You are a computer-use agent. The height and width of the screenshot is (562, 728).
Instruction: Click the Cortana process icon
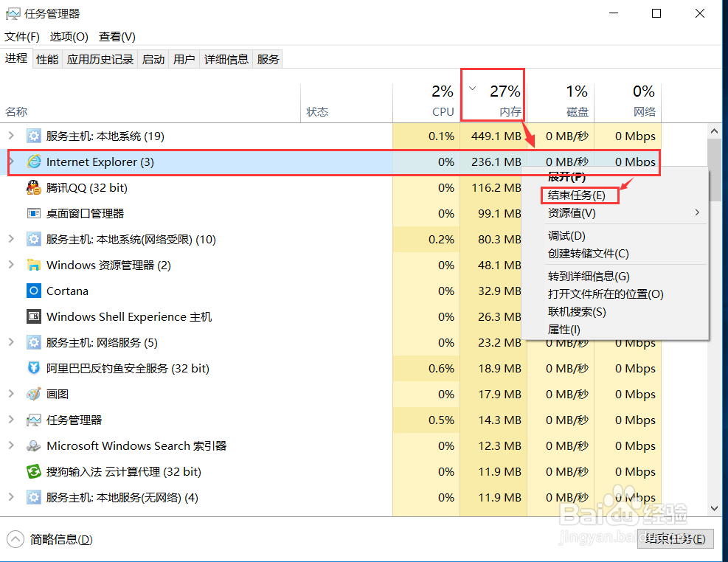[x=33, y=291]
